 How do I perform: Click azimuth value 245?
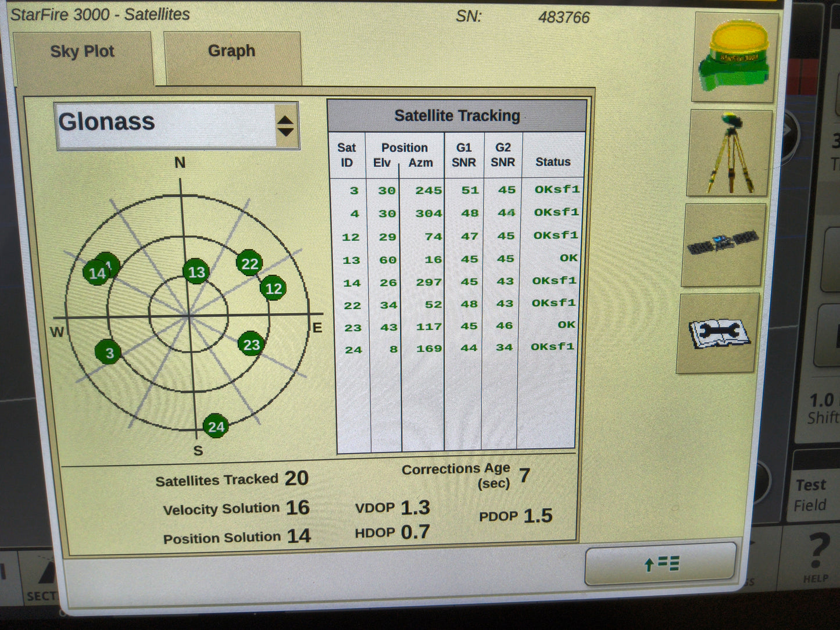tap(428, 190)
